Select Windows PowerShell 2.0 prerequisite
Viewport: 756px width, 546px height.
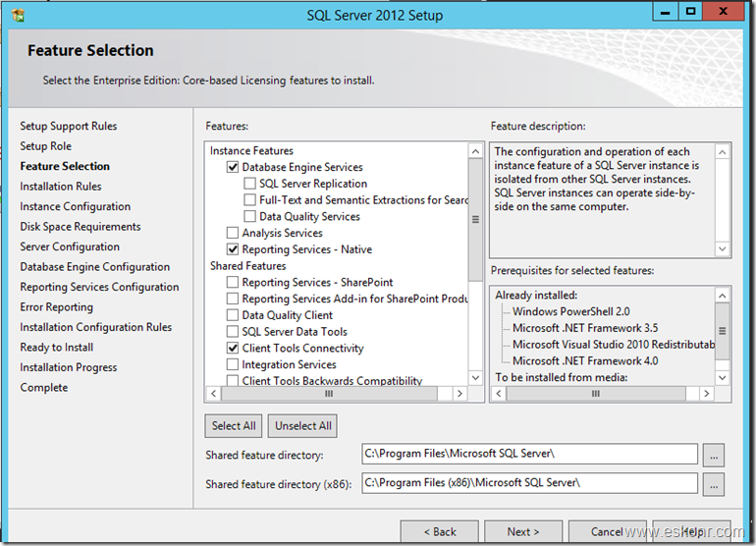(x=570, y=311)
